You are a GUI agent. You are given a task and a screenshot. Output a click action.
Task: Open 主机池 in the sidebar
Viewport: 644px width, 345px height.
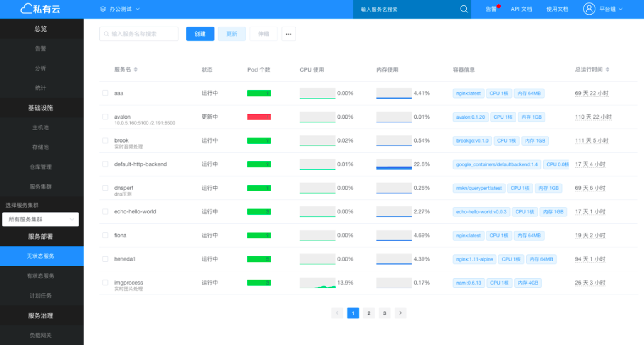(x=40, y=127)
